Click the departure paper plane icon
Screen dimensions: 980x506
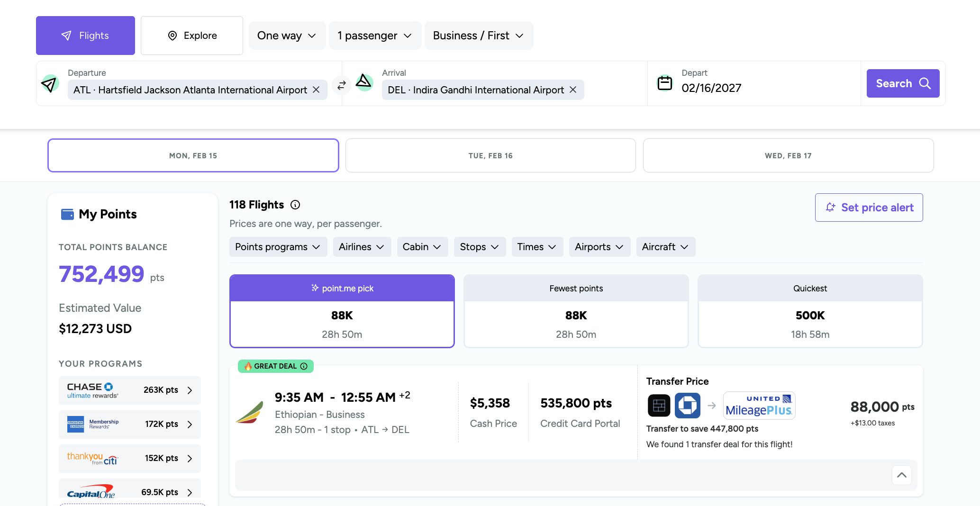(50, 83)
